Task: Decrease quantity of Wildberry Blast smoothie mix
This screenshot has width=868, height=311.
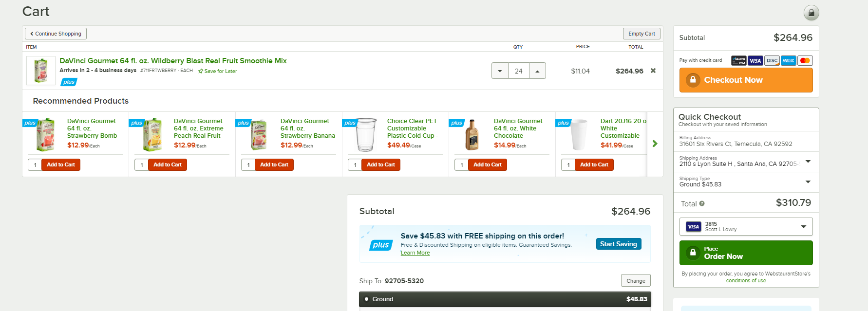Action: [x=500, y=71]
